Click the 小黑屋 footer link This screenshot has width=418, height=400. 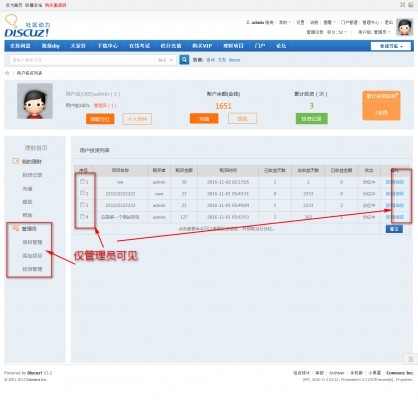pos(374,373)
